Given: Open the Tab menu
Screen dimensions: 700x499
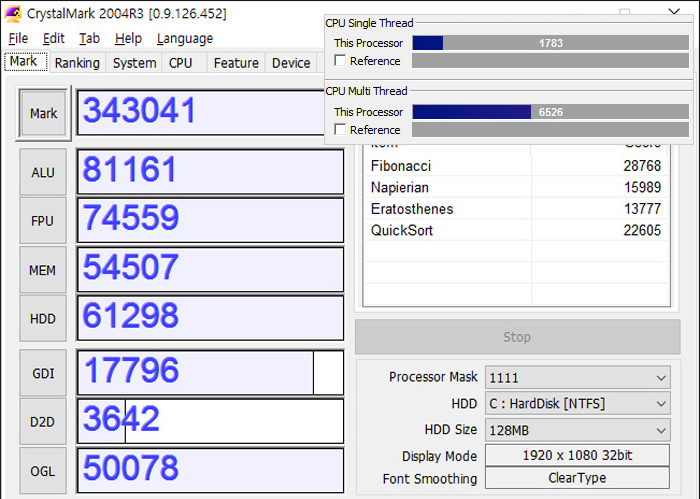Looking at the screenshot, I should click(x=89, y=38).
